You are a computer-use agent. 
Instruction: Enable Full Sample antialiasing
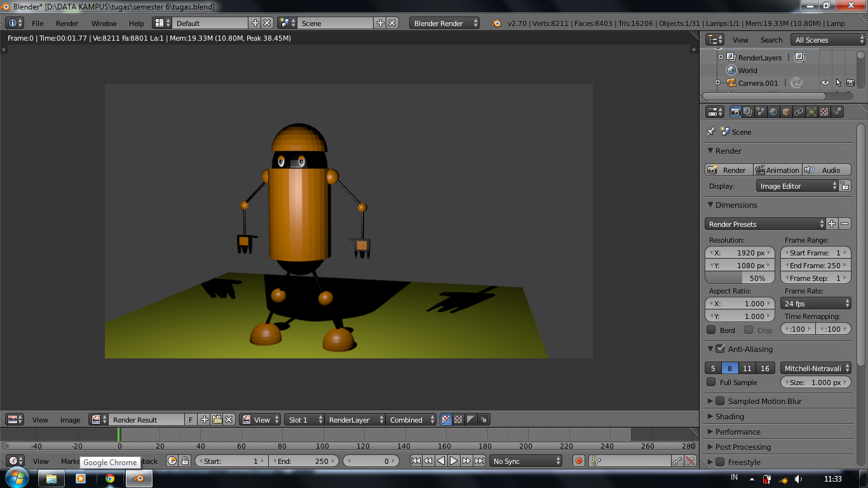(x=712, y=382)
